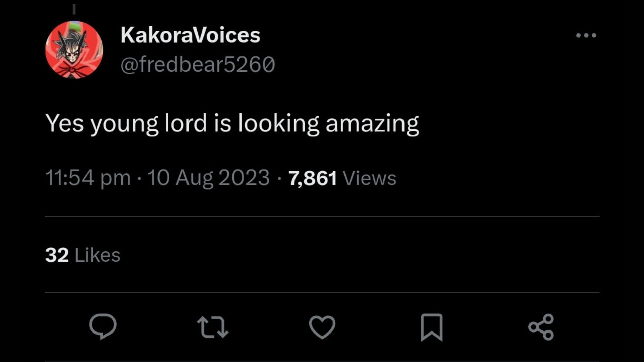Click the thread connector line above the avatar
This screenshot has width=644, height=362.
pyautogui.click(x=74, y=9)
